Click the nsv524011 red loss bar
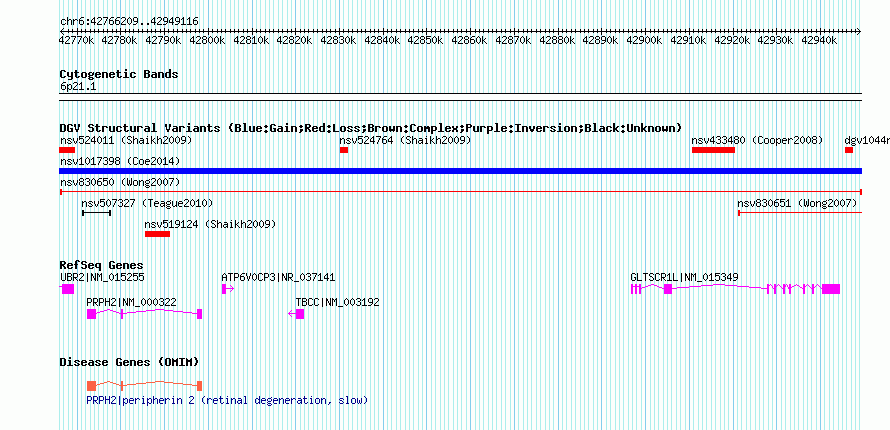 point(67,150)
